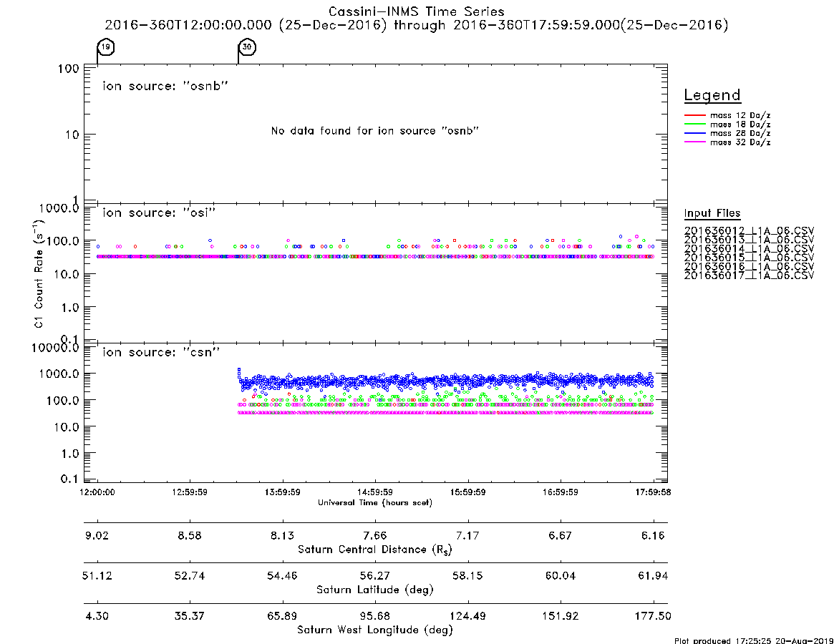The image size is (834, 644).
Task: Click the red mass 12 Da/z legend line
Action: coord(694,115)
